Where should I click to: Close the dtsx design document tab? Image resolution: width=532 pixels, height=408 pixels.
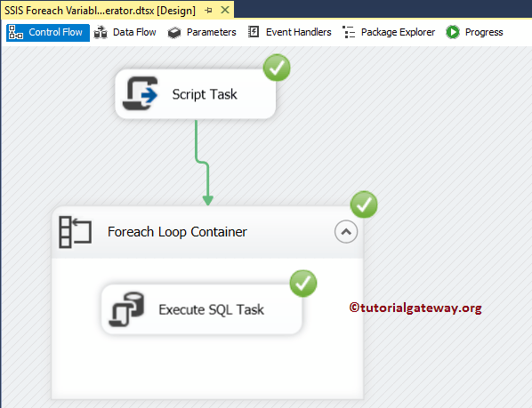click(225, 10)
